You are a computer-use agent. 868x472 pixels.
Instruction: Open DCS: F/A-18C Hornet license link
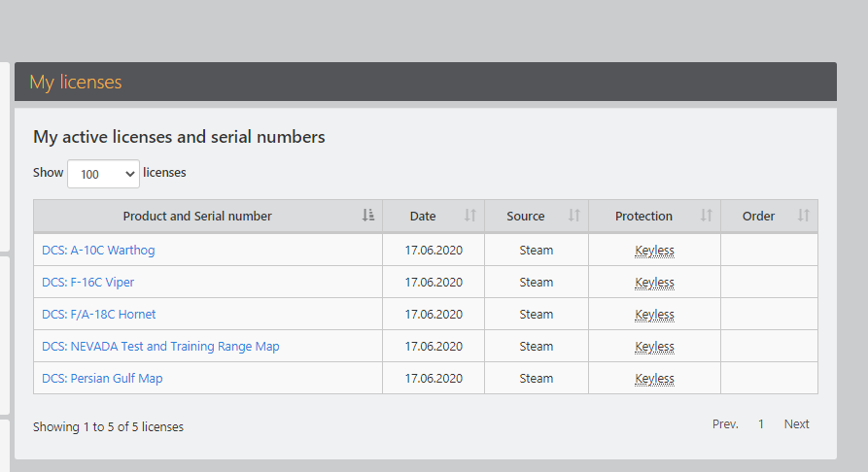point(99,315)
